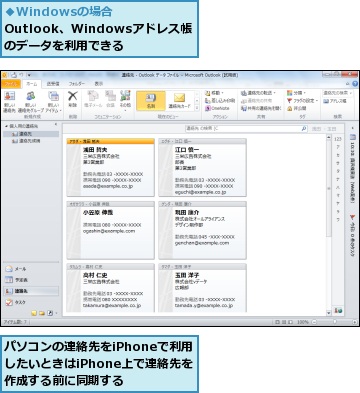Jump to ア in the index bar
The height and width of the screenshot is (393, 360).
[338, 147]
